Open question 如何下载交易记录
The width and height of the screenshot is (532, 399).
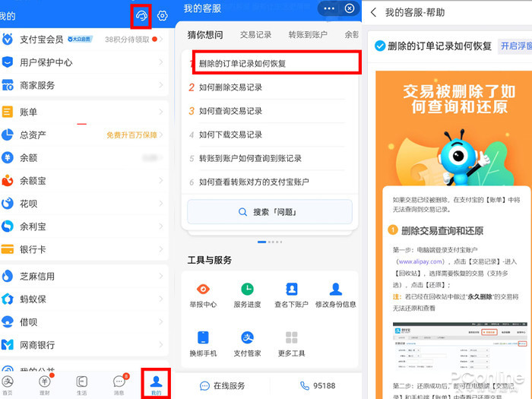(230, 135)
